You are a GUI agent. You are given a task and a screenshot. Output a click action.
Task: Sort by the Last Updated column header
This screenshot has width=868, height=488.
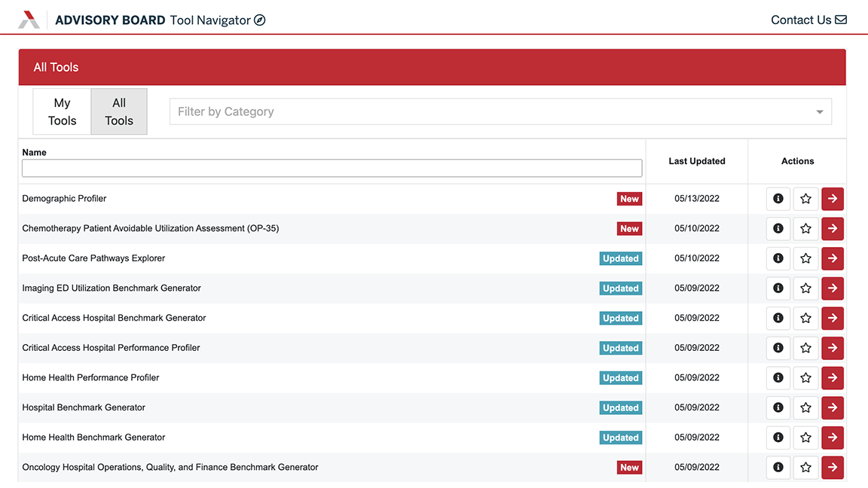click(696, 161)
